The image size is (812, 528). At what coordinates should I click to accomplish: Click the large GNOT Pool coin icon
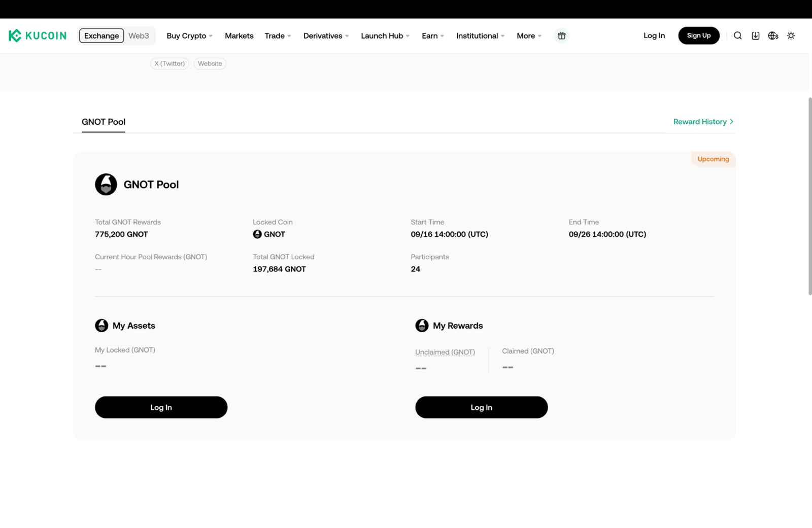coord(106,185)
